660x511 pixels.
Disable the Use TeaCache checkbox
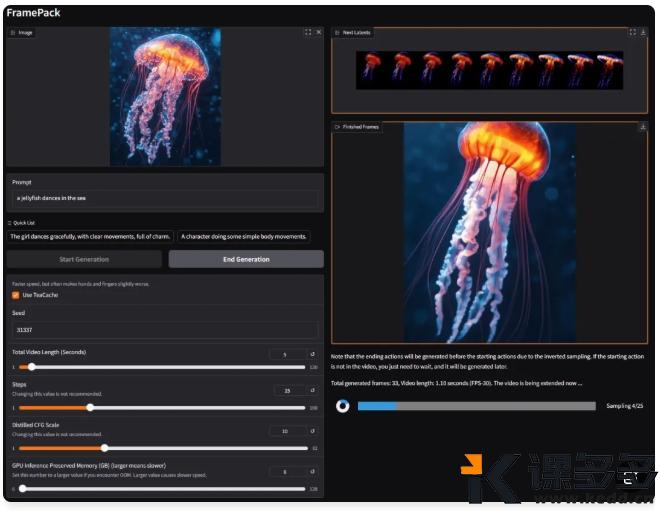pyautogui.click(x=16, y=295)
